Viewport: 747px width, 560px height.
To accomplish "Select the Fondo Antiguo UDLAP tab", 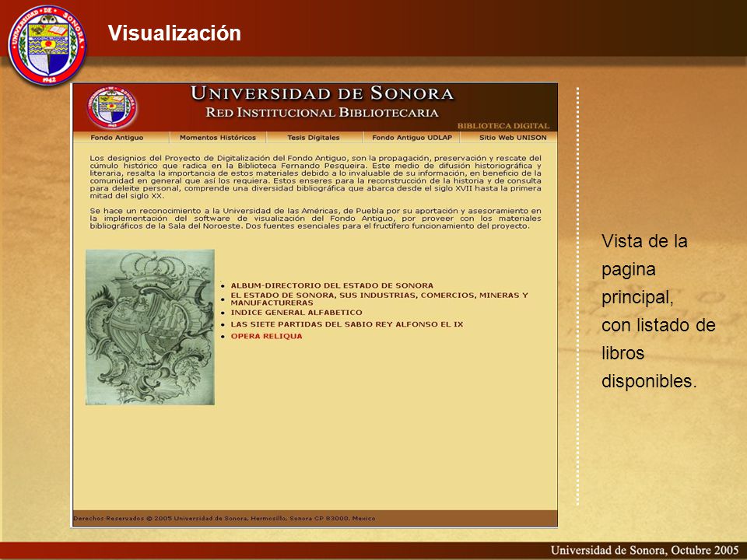I will pyautogui.click(x=412, y=138).
